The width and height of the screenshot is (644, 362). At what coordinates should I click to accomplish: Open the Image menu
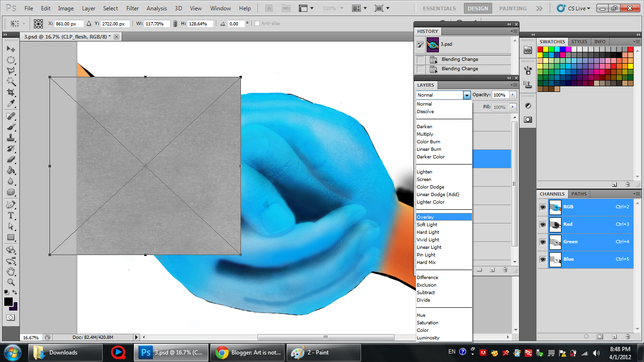(x=66, y=8)
